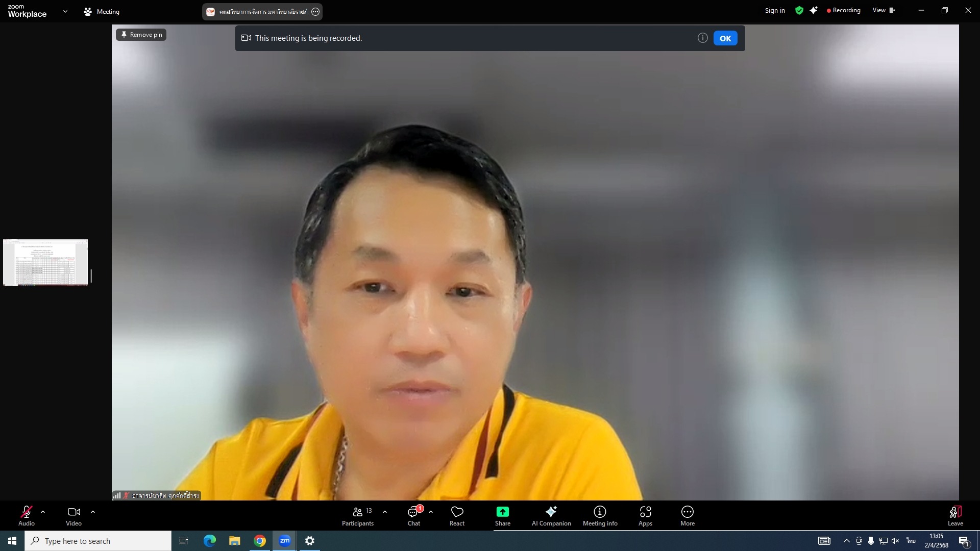Expand video settings arrow
Image resolution: width=980 pixels, height=551 pixels.
[x=93, y=511]
